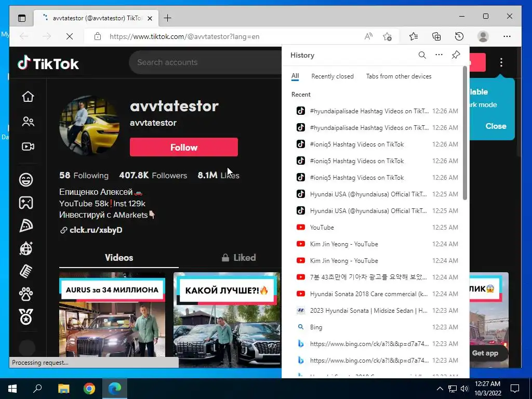Screen dimensions: 532x399
Task: Pin the History panel
Action: pyautogui.click(x=456, y=55)
